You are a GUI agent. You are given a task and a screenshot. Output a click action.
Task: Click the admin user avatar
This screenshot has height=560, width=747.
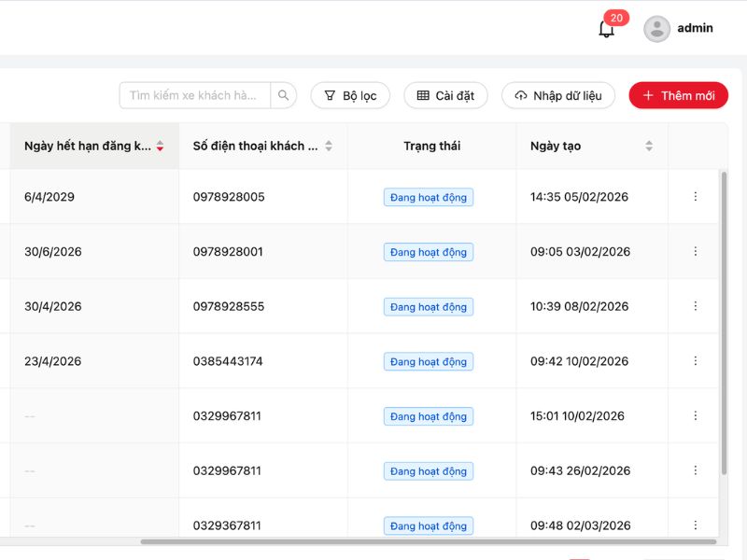[656, 29]
